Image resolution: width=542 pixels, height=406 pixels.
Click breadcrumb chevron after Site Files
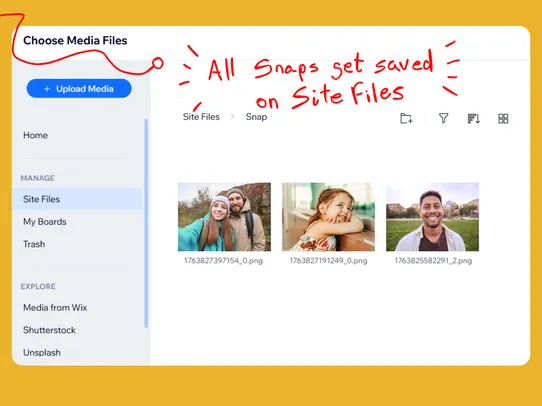pyautogui.click(x=232, y=117)
